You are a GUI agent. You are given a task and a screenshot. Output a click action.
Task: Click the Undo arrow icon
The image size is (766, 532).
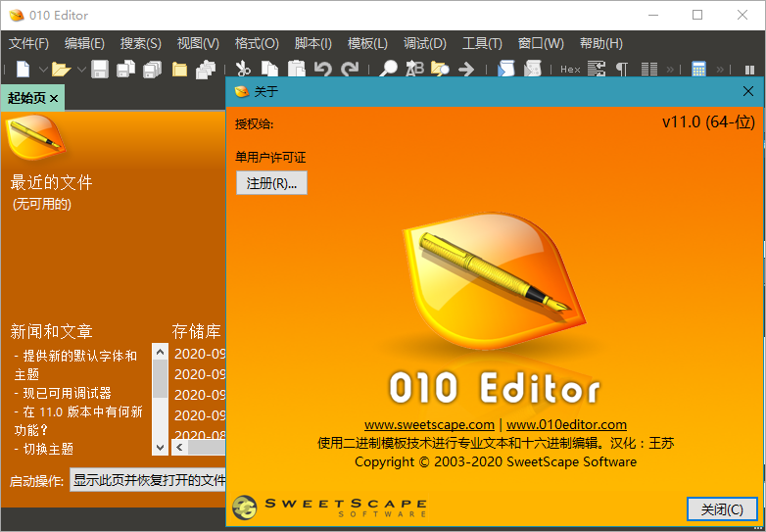click(x=322, y=69)
